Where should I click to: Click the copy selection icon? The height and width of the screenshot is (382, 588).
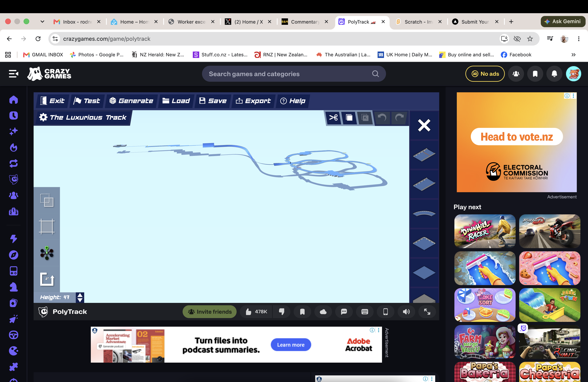click(x=349, y=117)
